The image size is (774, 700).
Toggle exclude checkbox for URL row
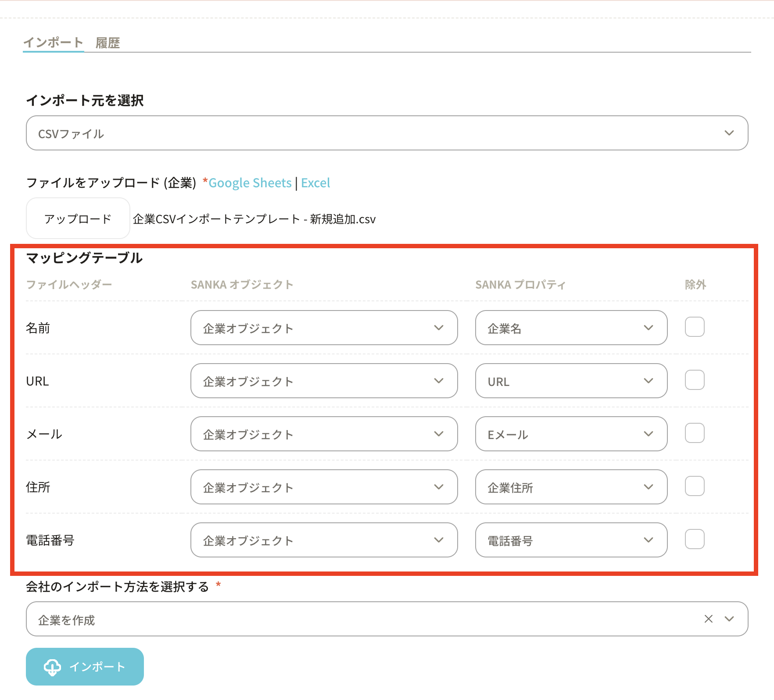click(695, 380)
